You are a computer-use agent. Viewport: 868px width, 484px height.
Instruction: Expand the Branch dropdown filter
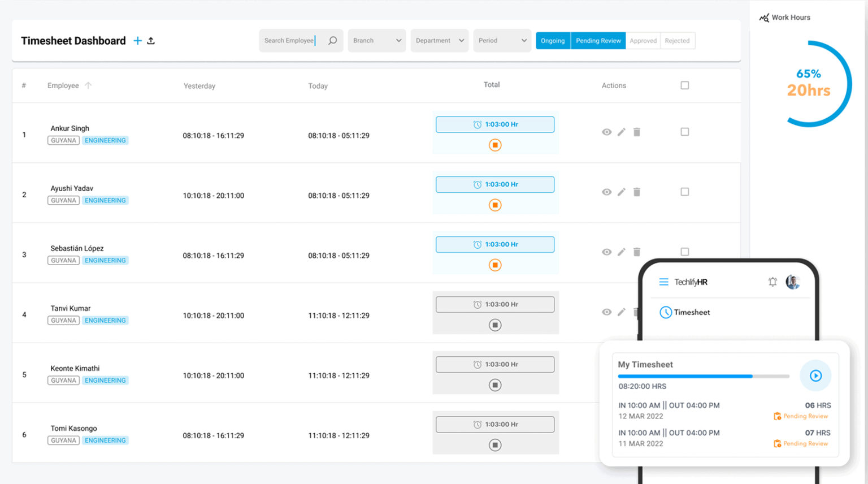pos(377,41)
